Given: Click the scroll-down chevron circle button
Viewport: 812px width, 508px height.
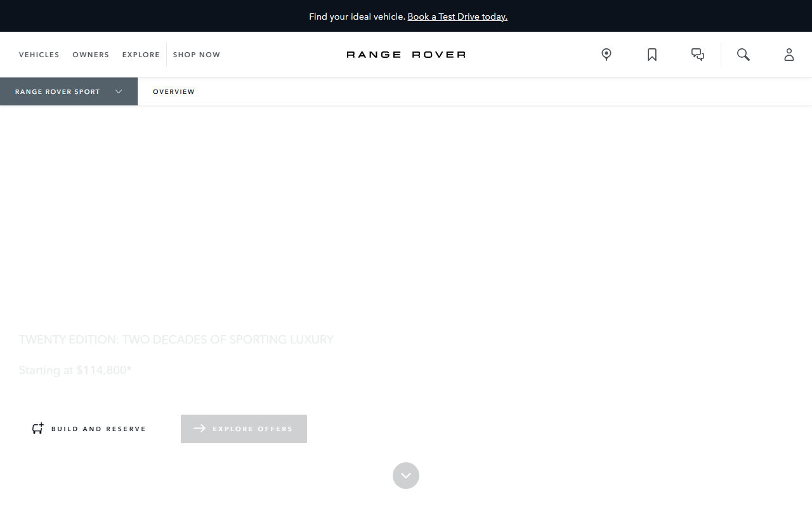Looking at the screenshot, I should [406, 476].
